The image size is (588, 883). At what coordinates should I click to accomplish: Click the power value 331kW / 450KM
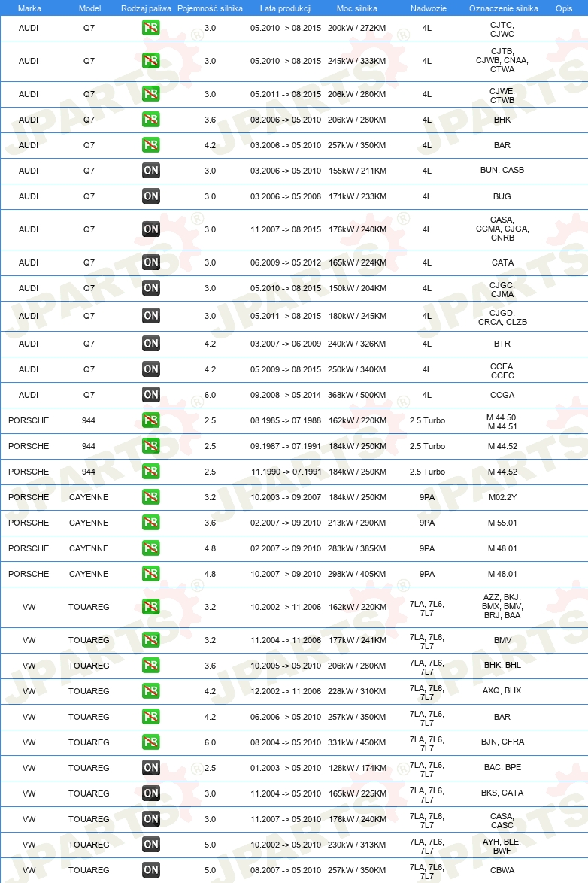tap(357, 743)
